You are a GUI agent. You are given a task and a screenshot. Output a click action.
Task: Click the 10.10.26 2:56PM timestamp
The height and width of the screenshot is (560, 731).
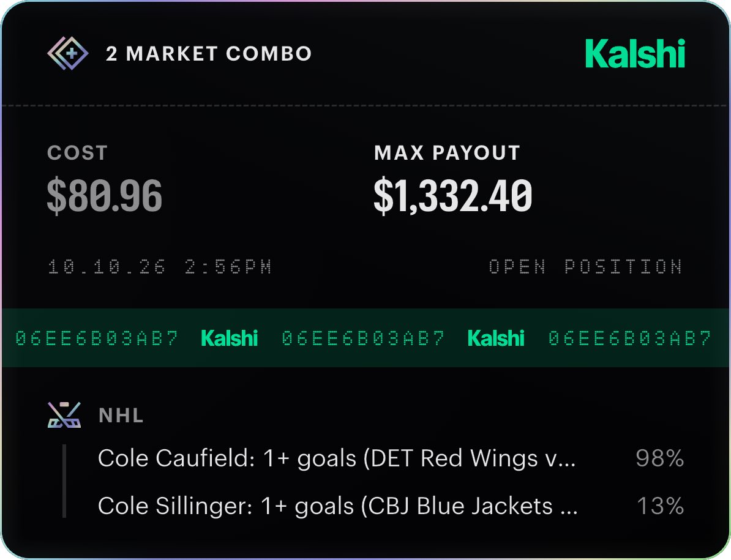coord(160,267)
